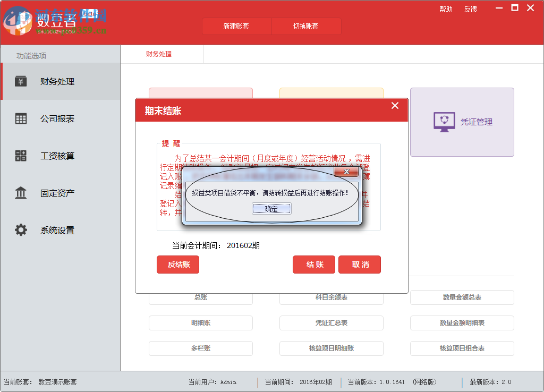Viewport: 544px width, 392px height.
Task: Open the 总账 report
Action: 200,297
